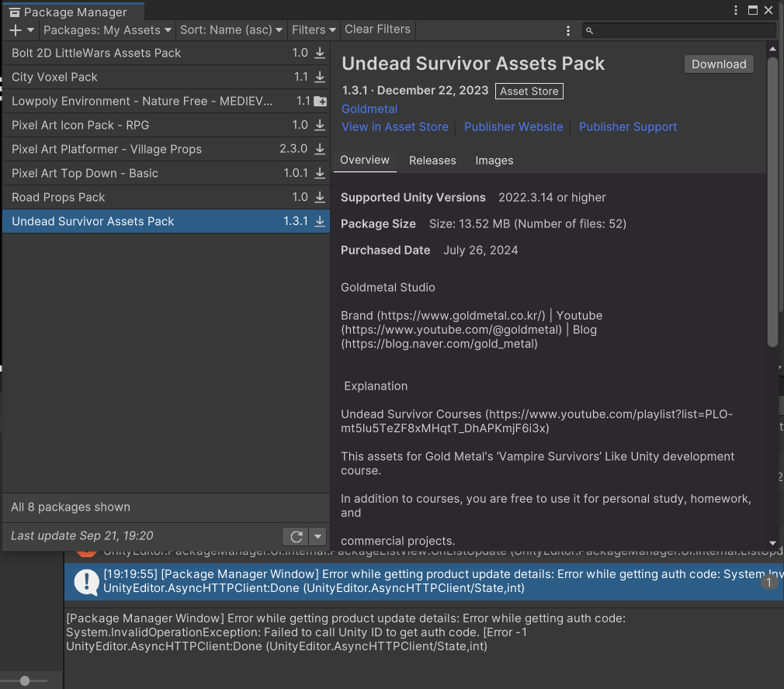Click 'All 8 packages shown' status text
Screen dimensions: 784x689
[71, 507]
